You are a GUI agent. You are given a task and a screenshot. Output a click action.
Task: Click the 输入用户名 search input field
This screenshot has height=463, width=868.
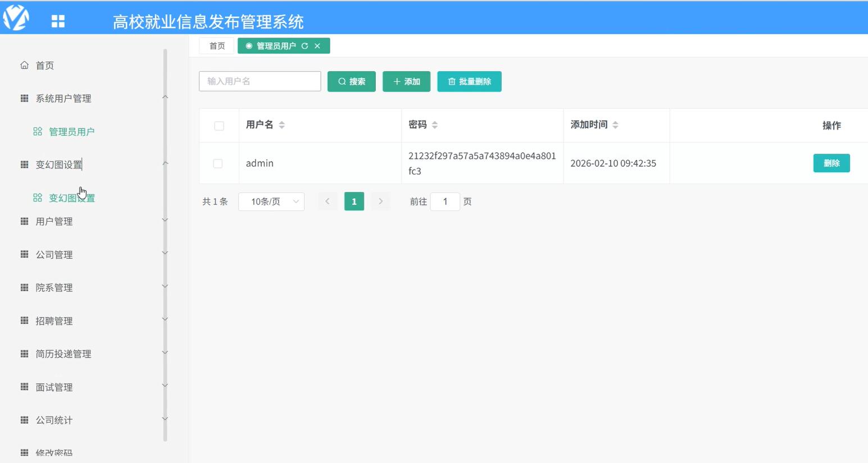pyautogui.click(x=260, y=81)
